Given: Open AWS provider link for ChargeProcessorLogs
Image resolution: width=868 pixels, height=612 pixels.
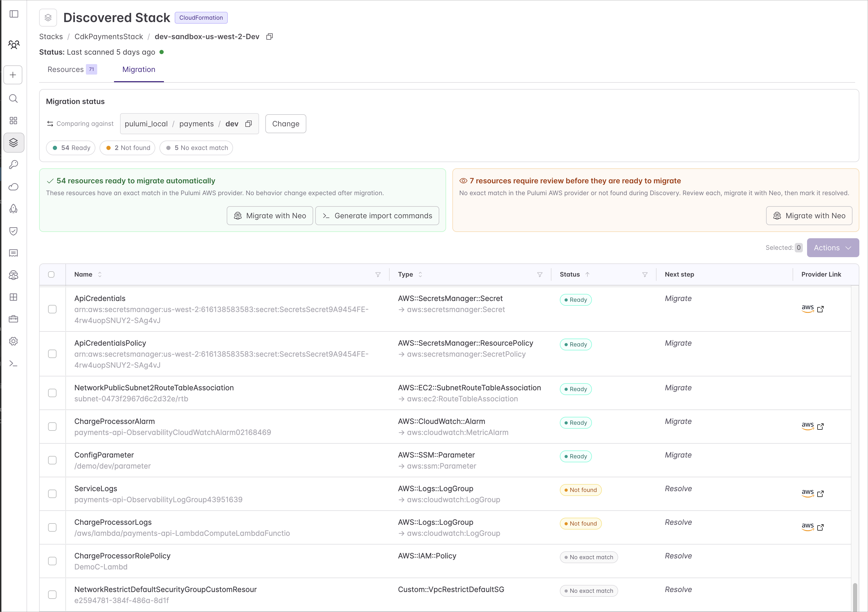Looking at the screenshot, I should [x=812, y=527].
